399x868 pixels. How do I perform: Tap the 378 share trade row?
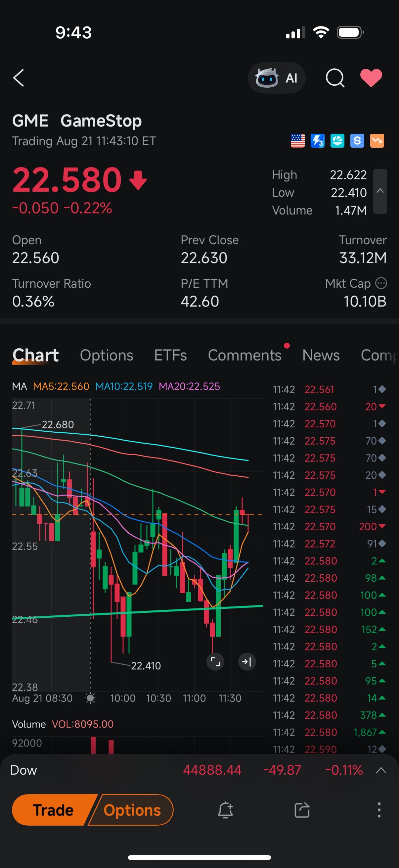329,715
